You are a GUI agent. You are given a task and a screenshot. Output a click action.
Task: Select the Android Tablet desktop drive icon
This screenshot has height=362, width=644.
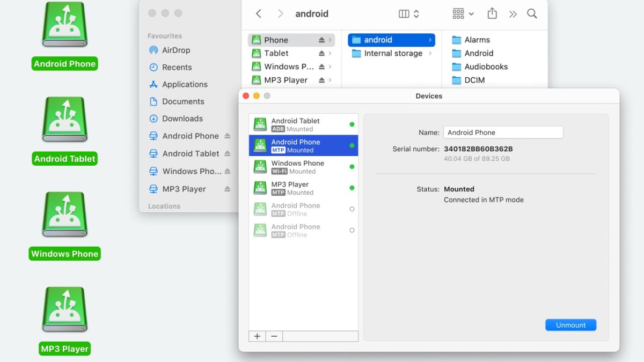tap(64, 120)
